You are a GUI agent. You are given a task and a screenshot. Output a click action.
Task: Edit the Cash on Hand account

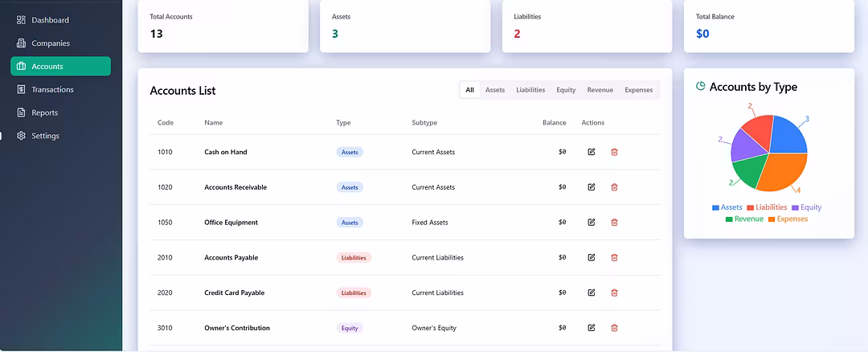pyautogui.click(x=592, y=152)
